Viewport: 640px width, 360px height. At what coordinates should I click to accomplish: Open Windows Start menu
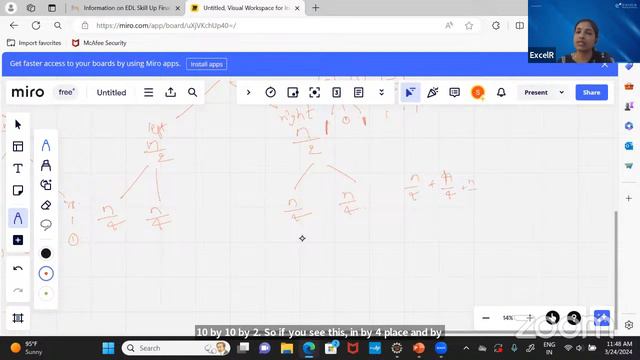[x=108, y=348]
